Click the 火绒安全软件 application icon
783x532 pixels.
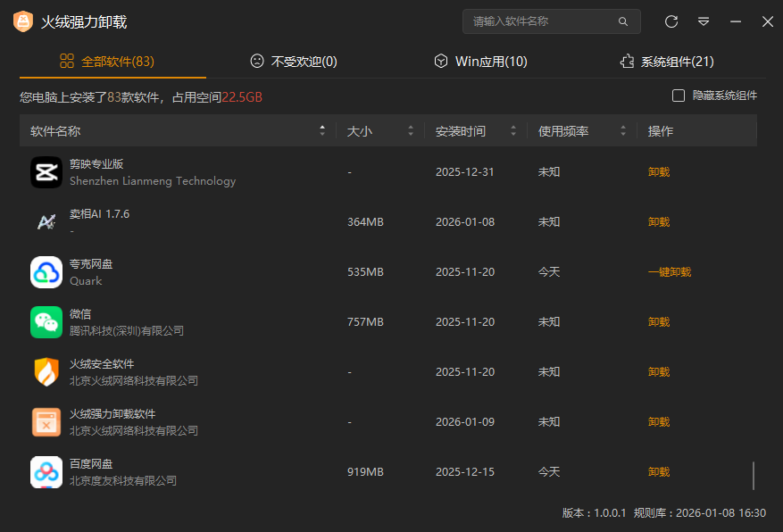(x=46, y=371)
